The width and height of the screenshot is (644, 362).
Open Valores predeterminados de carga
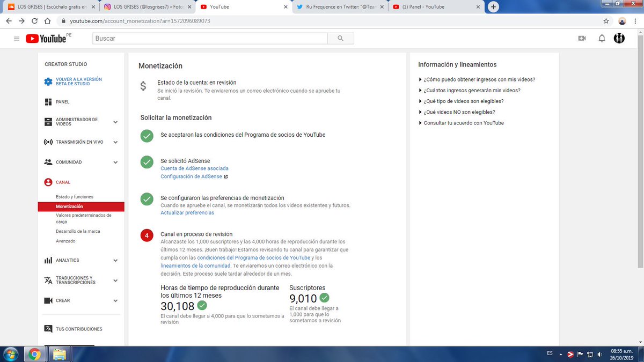(84, 218)
